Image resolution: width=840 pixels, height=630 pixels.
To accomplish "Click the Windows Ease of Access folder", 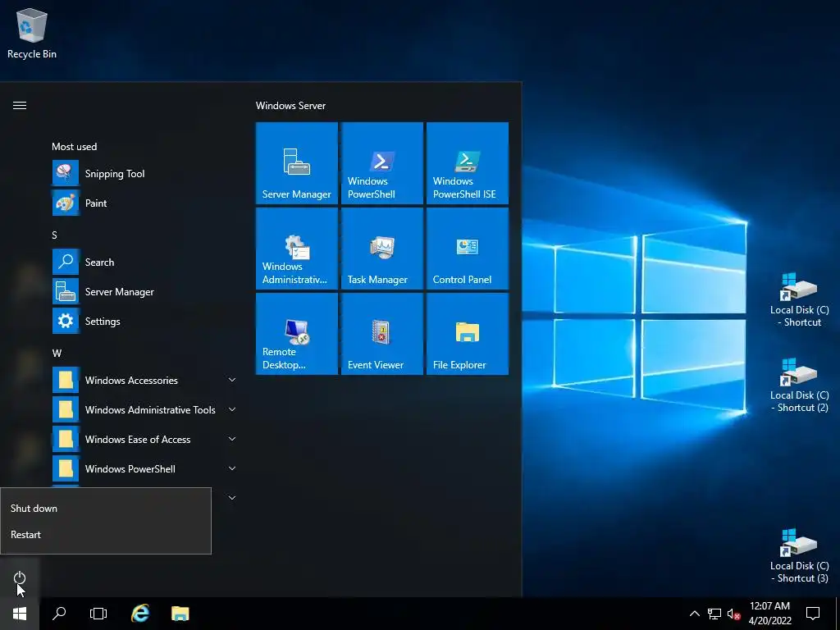I will (144, 439).
